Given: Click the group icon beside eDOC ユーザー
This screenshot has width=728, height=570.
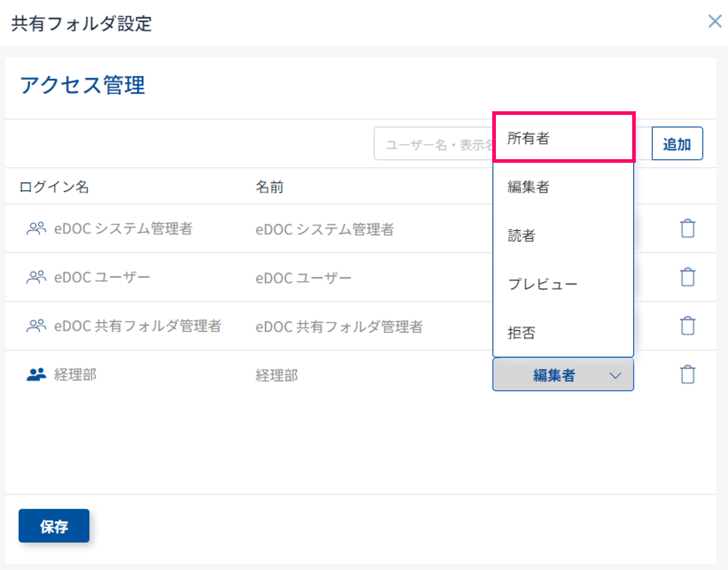Looking at the screenshot, I should coord(36,277).
